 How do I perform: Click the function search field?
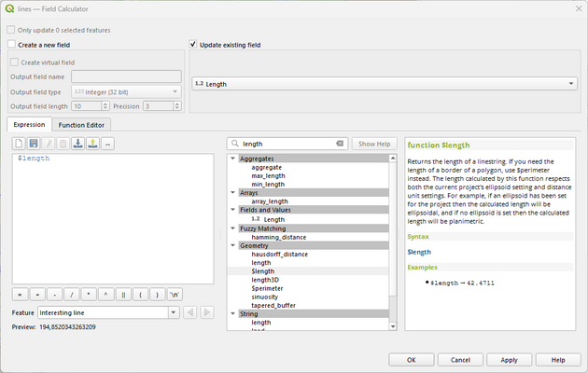pyautogui.click(x=287, y=144)
